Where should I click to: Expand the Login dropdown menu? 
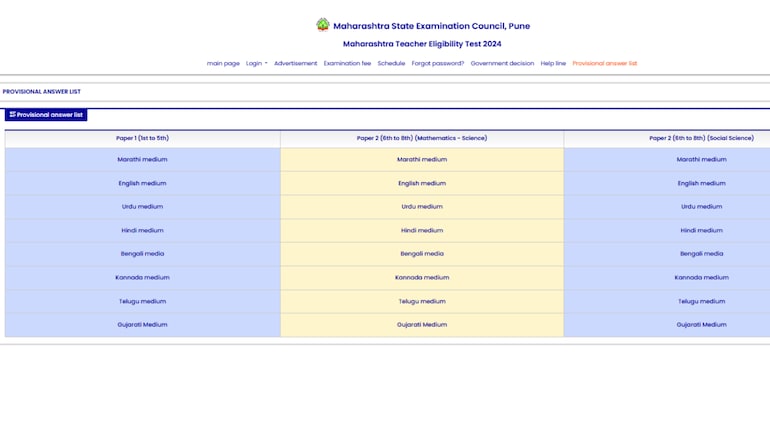click(x=256, y=63)
